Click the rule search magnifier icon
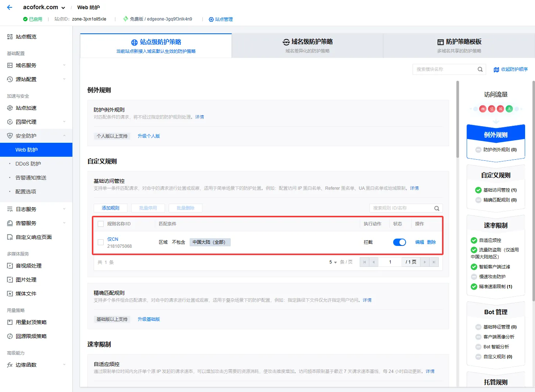The height and width of the screenshot is (392, 535). (x=437, y=208)
